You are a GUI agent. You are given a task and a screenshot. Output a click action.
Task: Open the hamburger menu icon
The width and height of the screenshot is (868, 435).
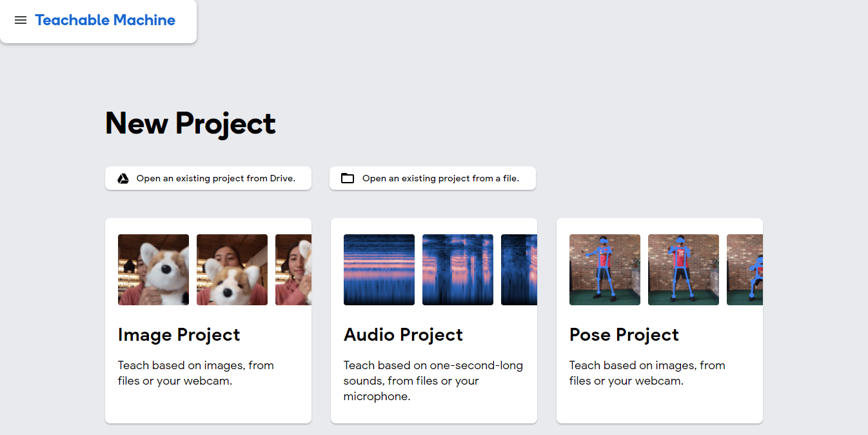click(21, 20)
